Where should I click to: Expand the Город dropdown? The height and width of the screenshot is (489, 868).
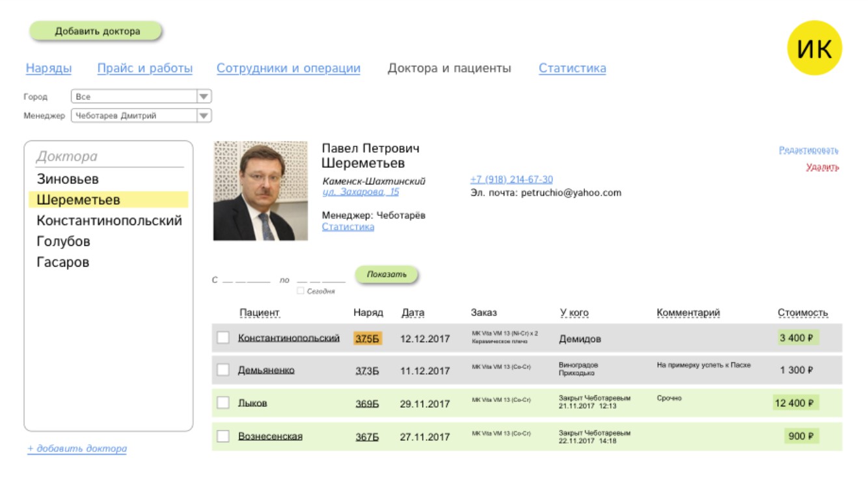pyautogui.click(x=141, y=97)
